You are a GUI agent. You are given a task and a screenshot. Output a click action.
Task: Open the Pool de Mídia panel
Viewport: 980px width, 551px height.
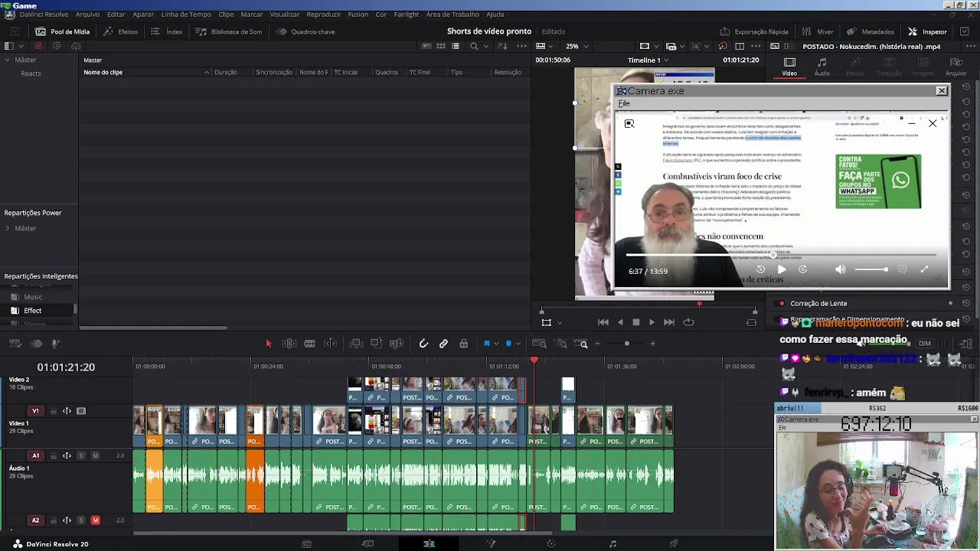tap(63, 31)
